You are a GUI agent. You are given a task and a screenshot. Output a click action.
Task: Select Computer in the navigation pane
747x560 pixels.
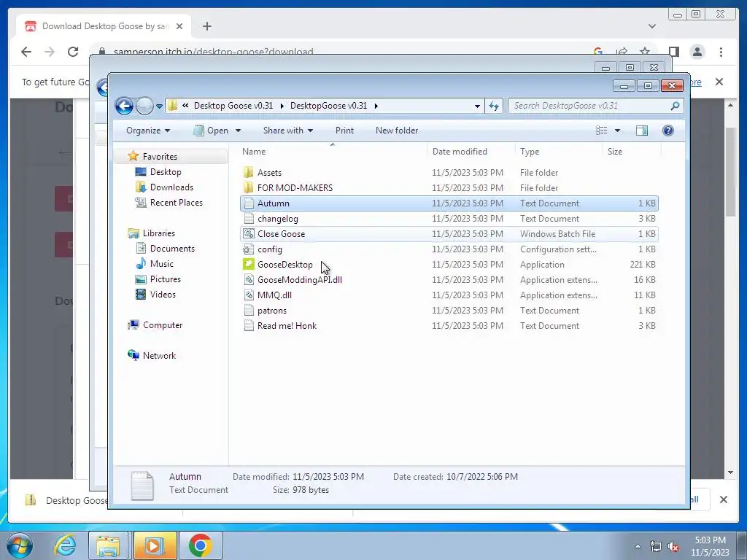coord(163,324)
